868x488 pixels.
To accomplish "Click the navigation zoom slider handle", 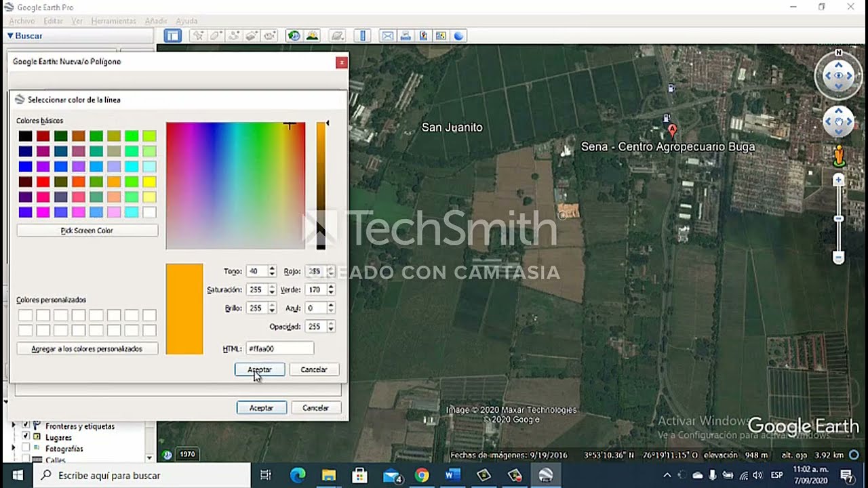I will click(839, 218).
